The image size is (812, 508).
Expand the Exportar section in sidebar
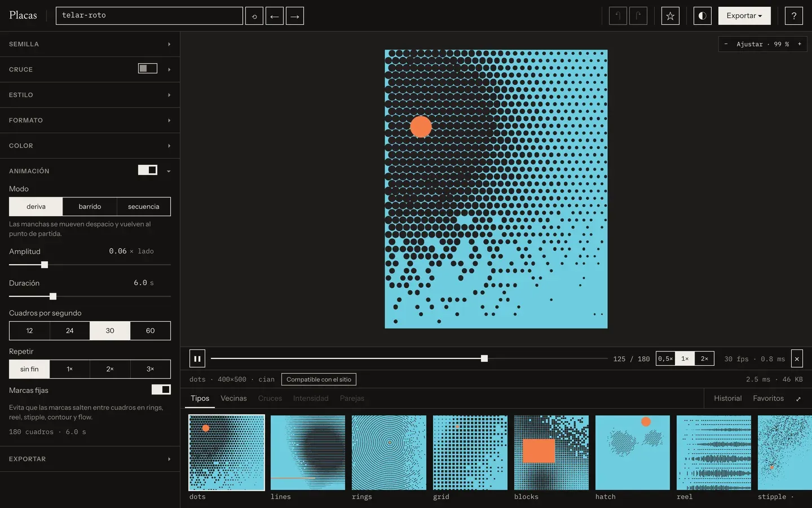(90, 459)
